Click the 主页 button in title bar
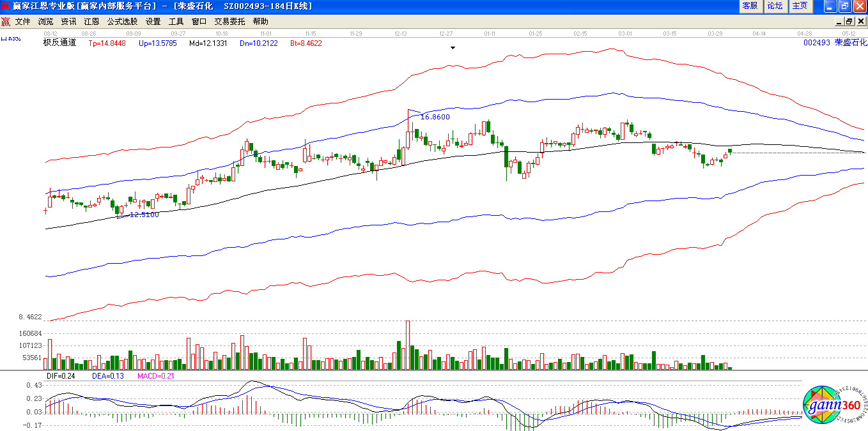 pos(800,6)
